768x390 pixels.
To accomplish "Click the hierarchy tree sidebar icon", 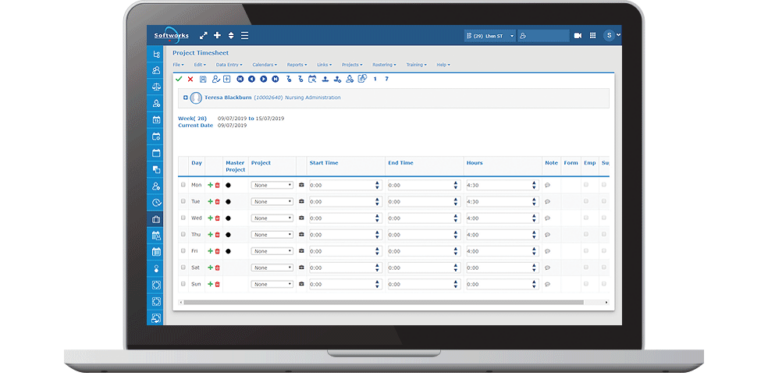I will coord(156,54).
